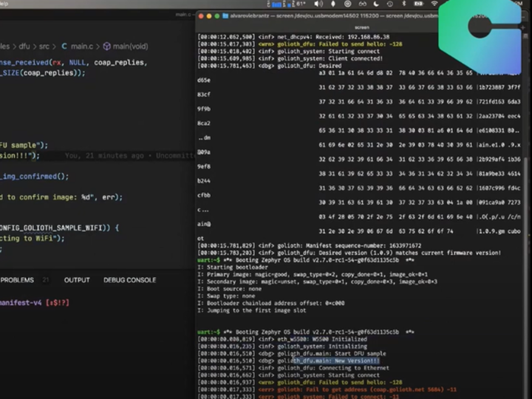Click the 'coap_replies,' argument in the editor
The image size is (532, 399).
[120, 63]
